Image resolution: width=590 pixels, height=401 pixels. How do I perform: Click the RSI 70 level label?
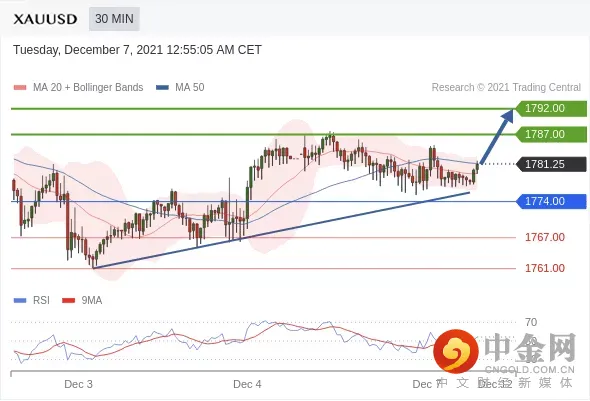(x=531, y=322)
